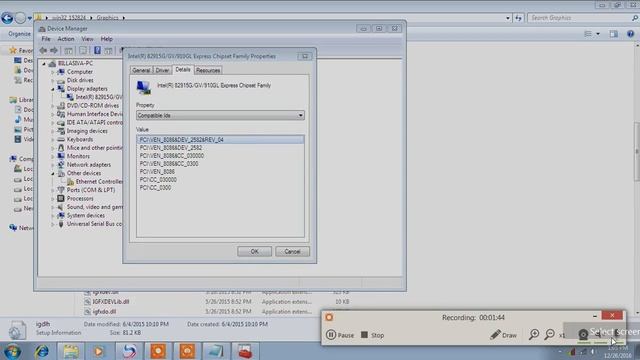Expand the DVD/CD-ROM drives node
This screenshot has height=360, width=640.
click(x=53, y=106)
